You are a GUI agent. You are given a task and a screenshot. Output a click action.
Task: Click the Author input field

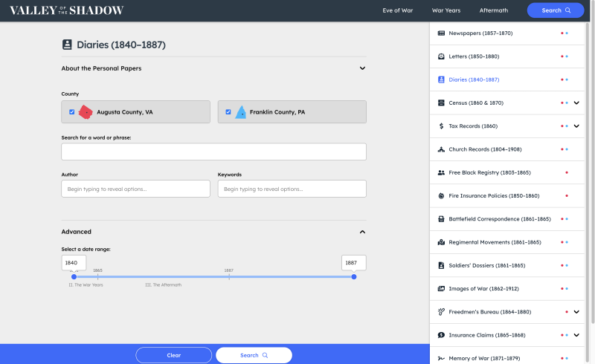click(135, 189)
